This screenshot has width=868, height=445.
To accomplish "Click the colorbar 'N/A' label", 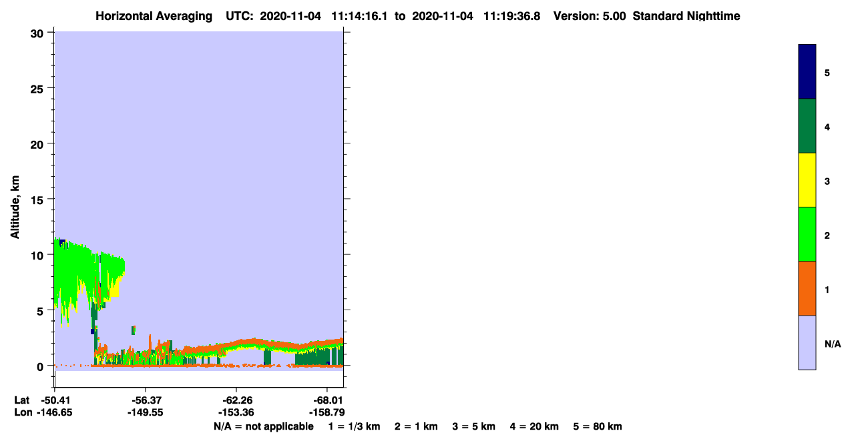I will coord(833,344).
